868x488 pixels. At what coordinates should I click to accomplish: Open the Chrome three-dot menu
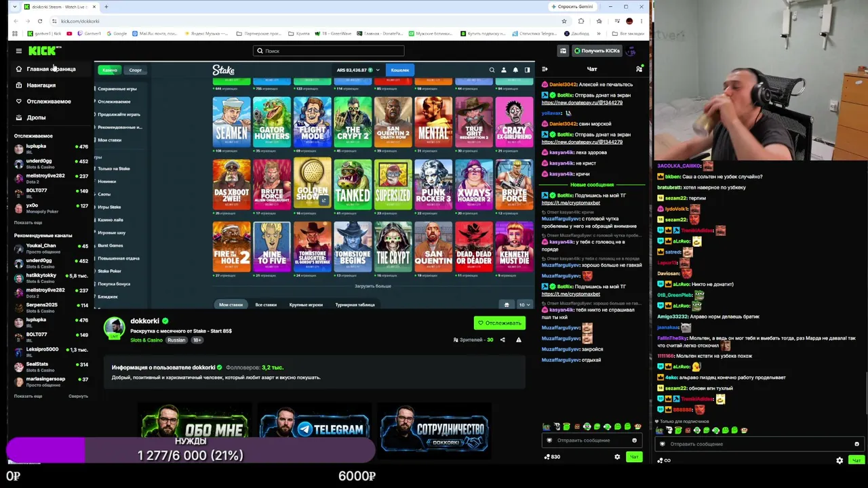tap(641, 21)
